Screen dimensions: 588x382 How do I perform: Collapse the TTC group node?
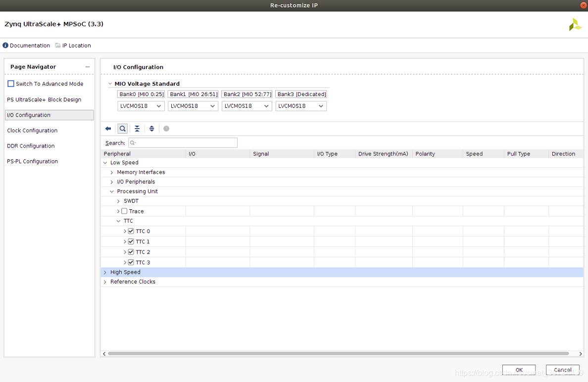click(118, 221)
